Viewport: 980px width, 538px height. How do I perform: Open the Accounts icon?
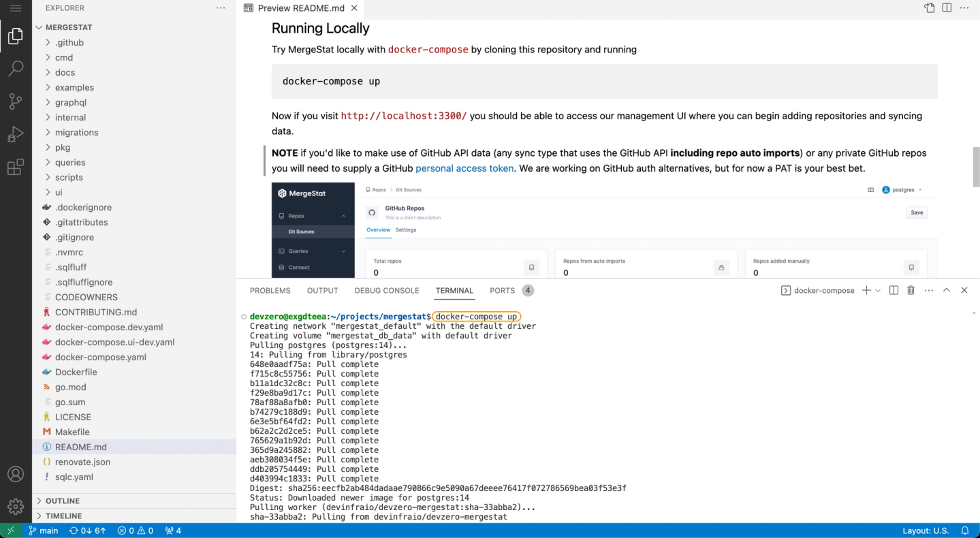(15, 474)
